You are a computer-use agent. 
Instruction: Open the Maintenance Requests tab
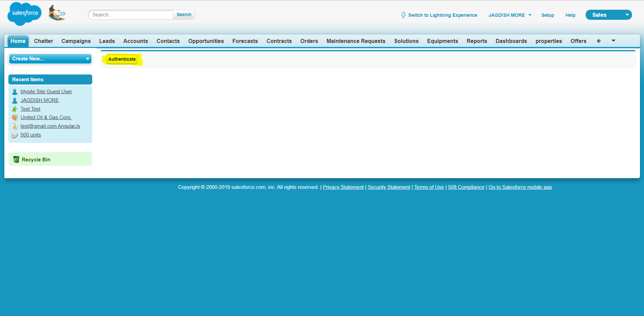[x=356, y=41]
